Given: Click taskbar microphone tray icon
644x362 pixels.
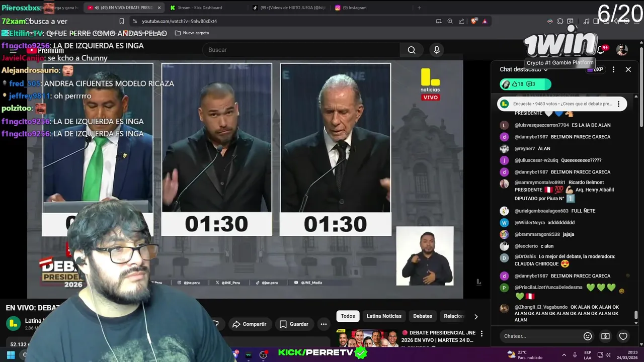Looking at the screenshot, I should point(575,355).
